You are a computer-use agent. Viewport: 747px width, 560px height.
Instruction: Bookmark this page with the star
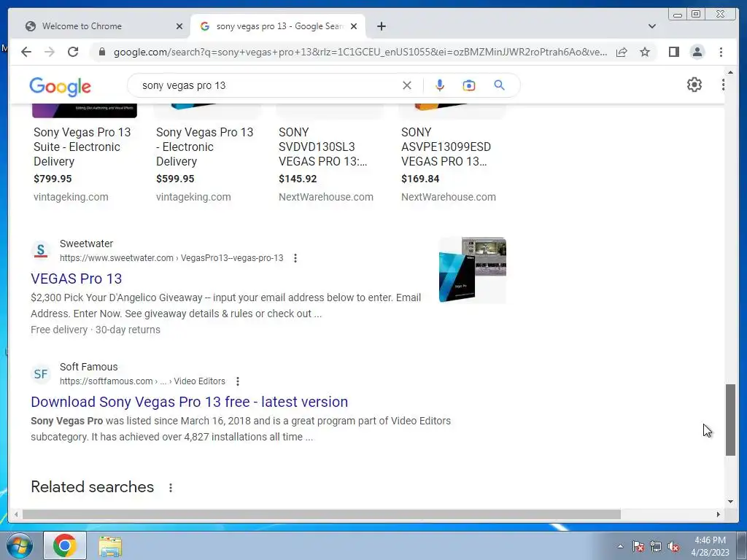tap(645, 52)
